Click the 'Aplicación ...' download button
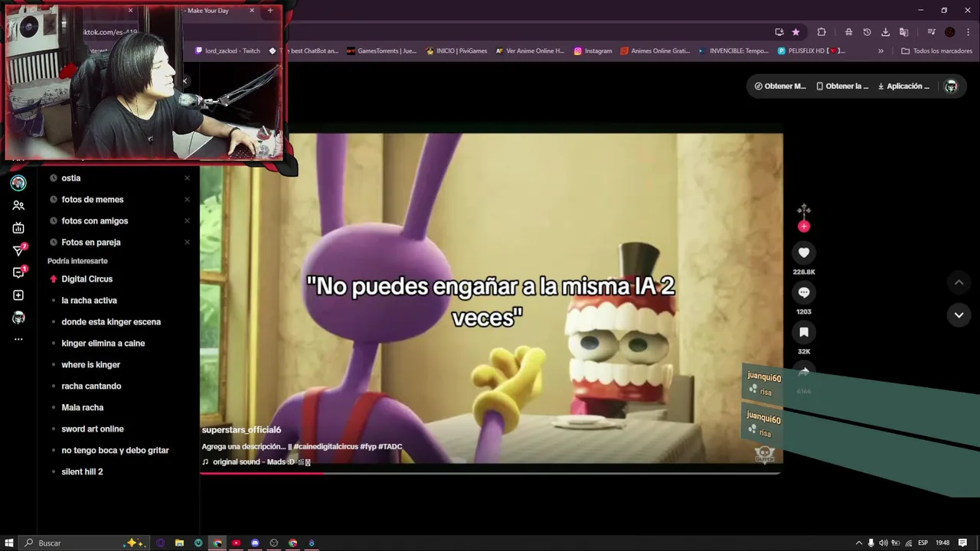 tap(903, 86)
